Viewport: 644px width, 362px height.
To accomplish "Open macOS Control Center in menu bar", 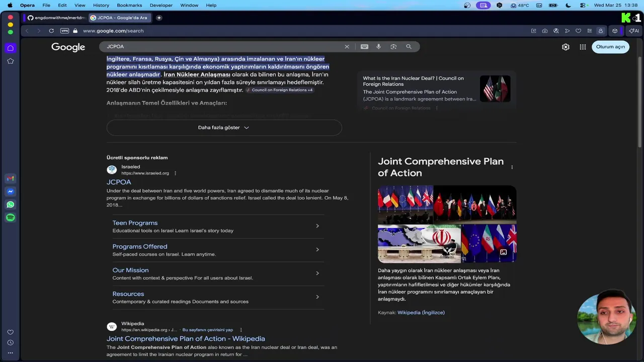I will [583, 5].
